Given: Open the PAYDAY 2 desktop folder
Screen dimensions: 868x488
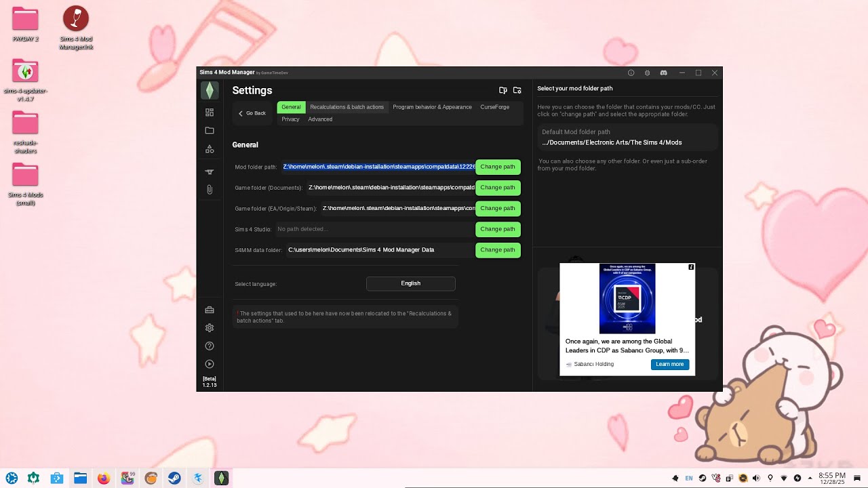Looking at the screenshot, I should [25, 24].
